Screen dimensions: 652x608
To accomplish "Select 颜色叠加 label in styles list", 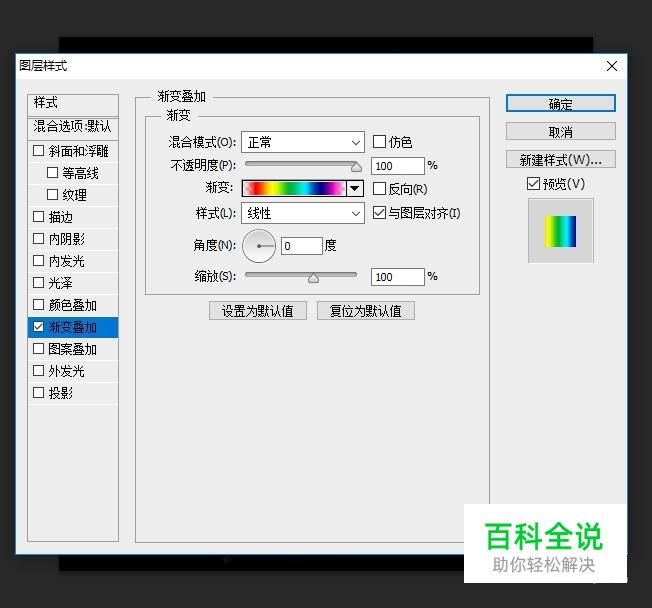I will pyautogui.click(x=72, y=305).
